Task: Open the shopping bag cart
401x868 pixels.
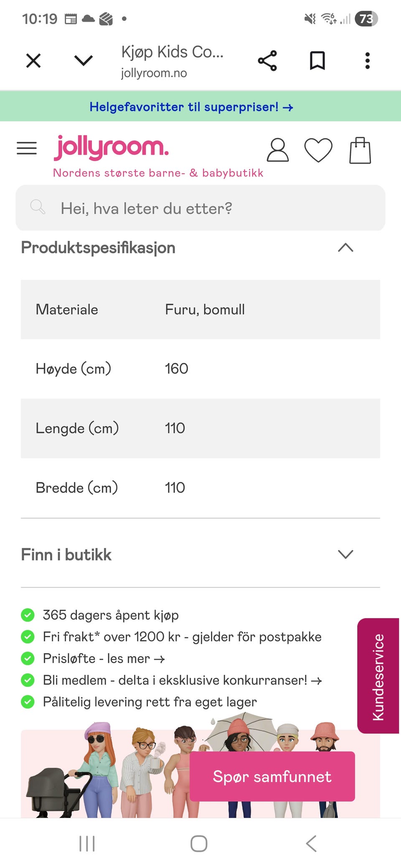Action: click(360, 150)
